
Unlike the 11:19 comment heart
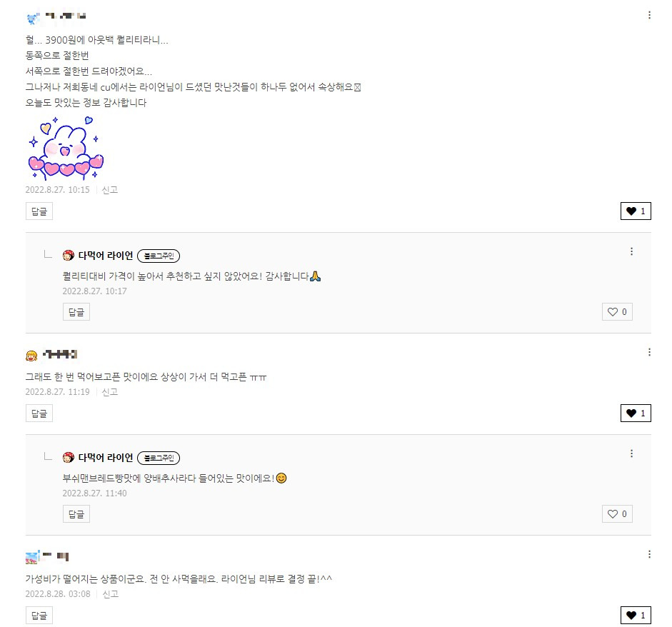click(636, 413)
